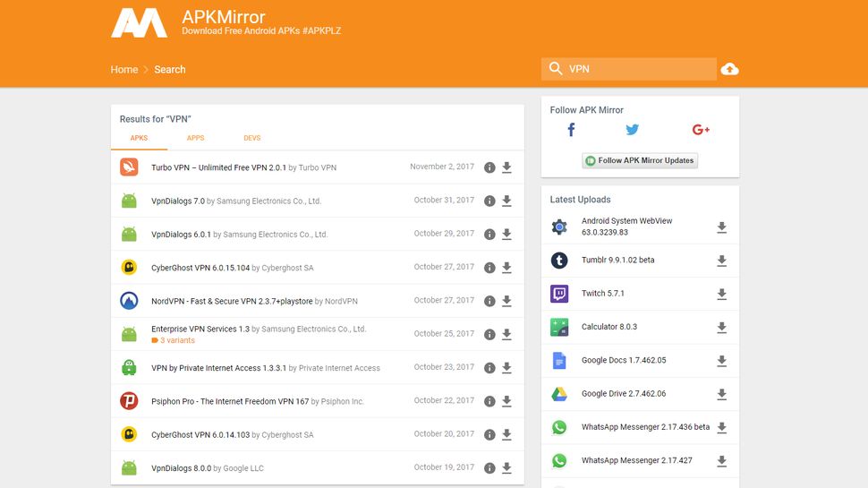
Task: Show info for Enterprise VPN Services 1.3
Action: click(489, 335)
